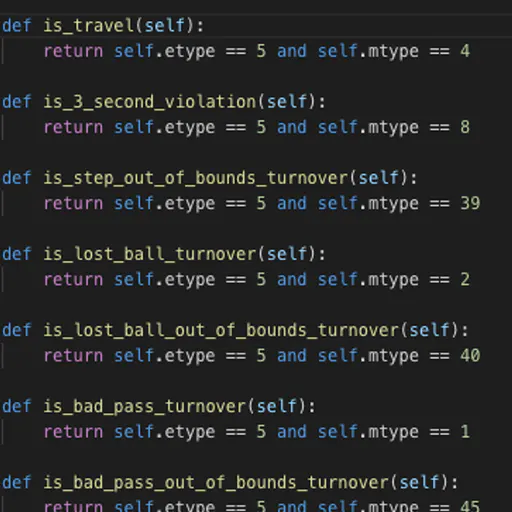Screen dimensions: 512x512
Task: Click the mtype value 8
Action: pyautogui.click(x=465, y=127)
